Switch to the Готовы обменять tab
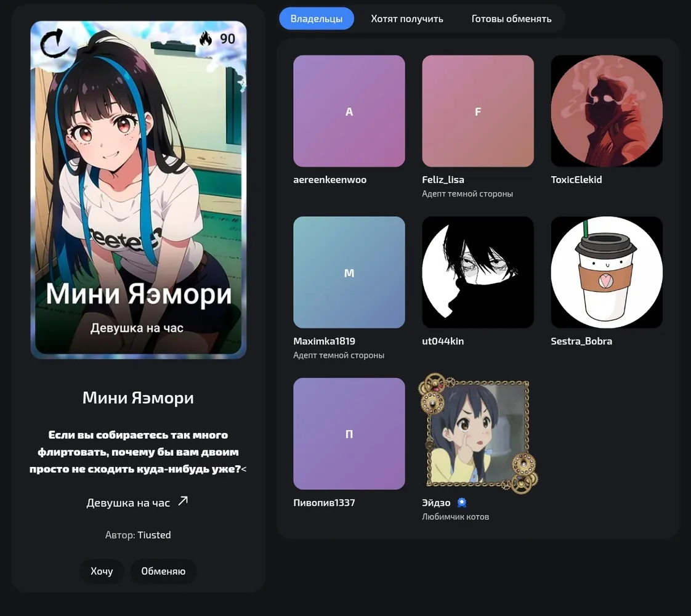Viewport: 691px width, 616px height. pos(511,18)
